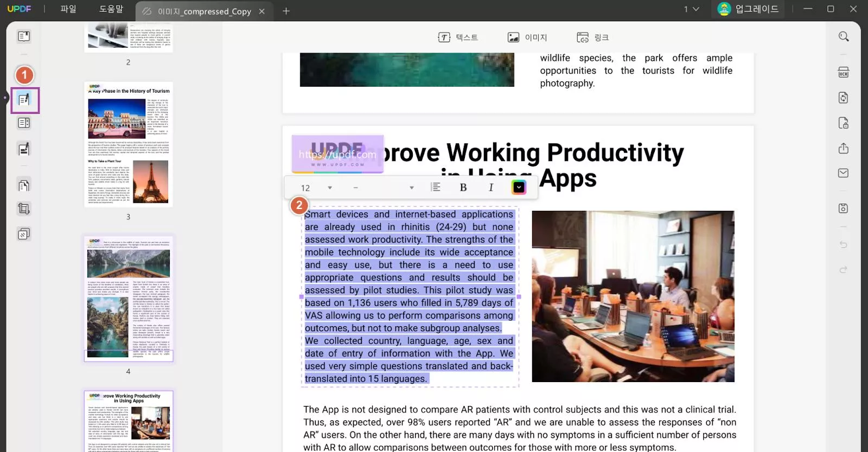Share this file via the share icon

pyautogui.click(x=844, y=148)
